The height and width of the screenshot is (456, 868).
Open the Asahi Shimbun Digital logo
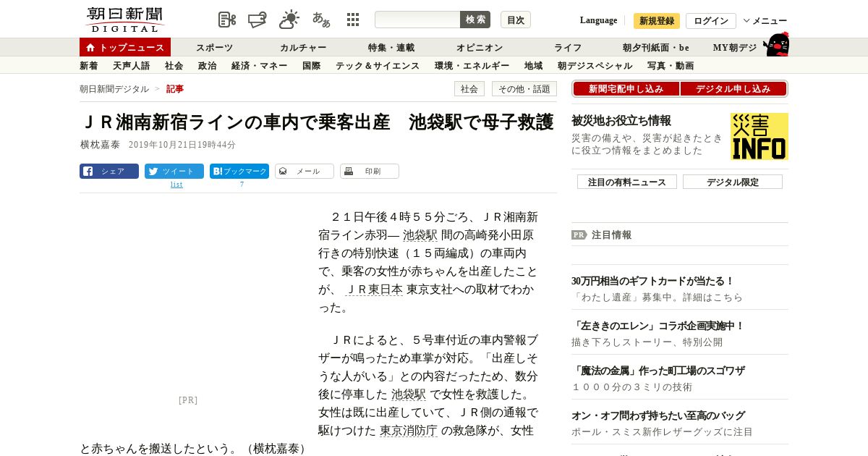tap(124, 20)
